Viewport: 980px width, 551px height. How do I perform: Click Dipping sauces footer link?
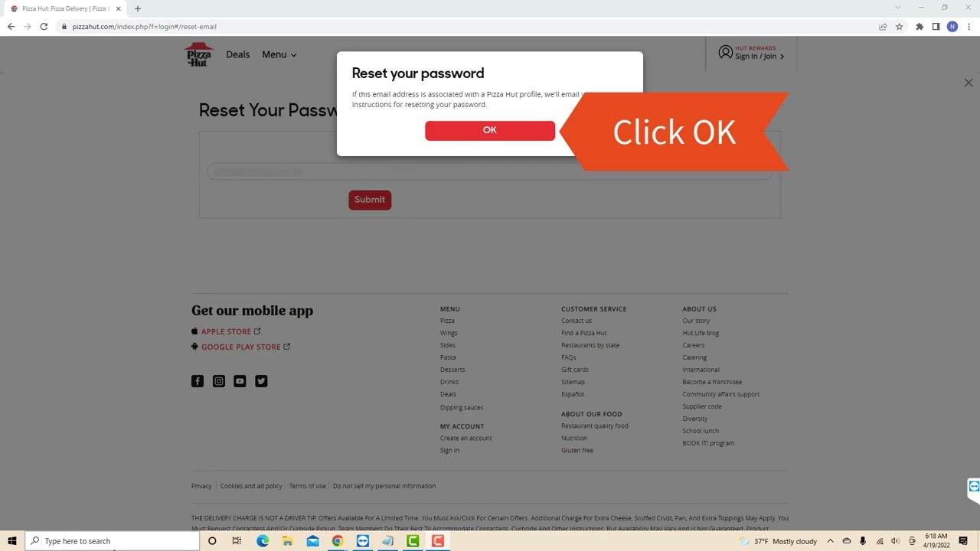click(x=462, y=407)
